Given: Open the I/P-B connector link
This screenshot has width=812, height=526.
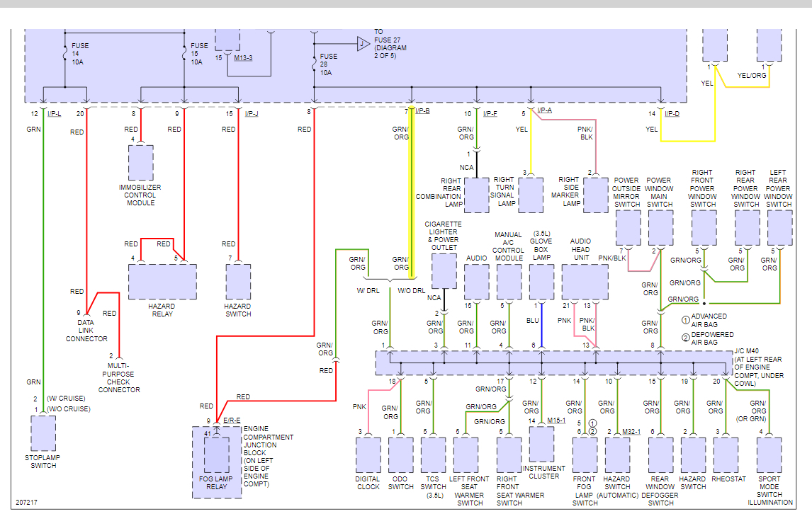Looking at the screenshot, I should 422,111.
